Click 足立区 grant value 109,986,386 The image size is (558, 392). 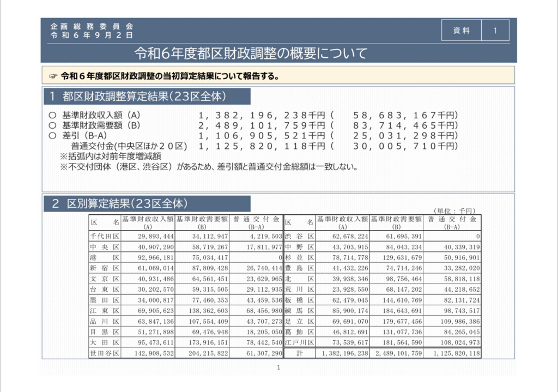[460, 322]
